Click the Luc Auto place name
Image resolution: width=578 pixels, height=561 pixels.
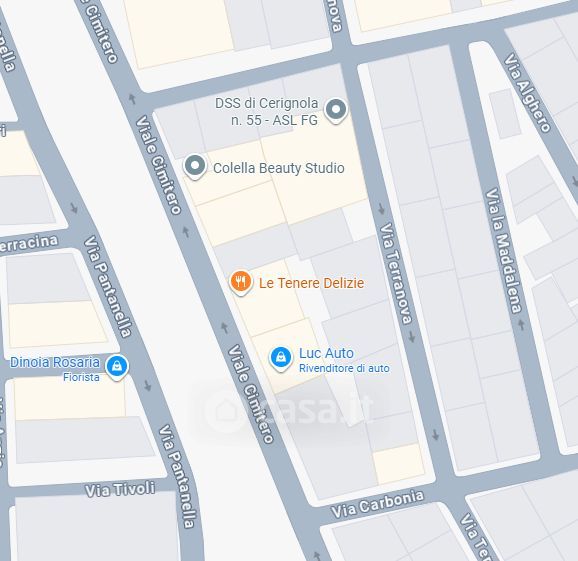(326, 353)
